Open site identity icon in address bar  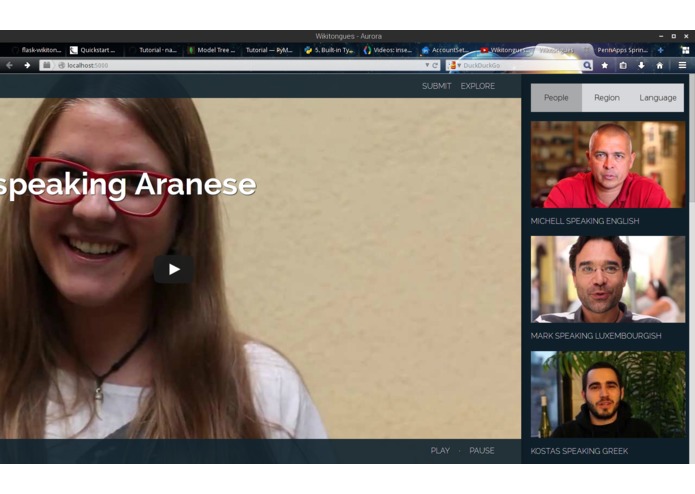coord(61,65)
